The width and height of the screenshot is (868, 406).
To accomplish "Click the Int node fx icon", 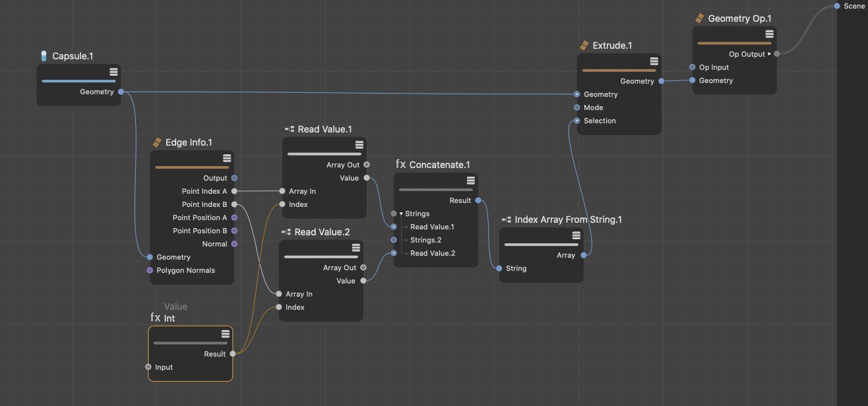I will [156, 318].
